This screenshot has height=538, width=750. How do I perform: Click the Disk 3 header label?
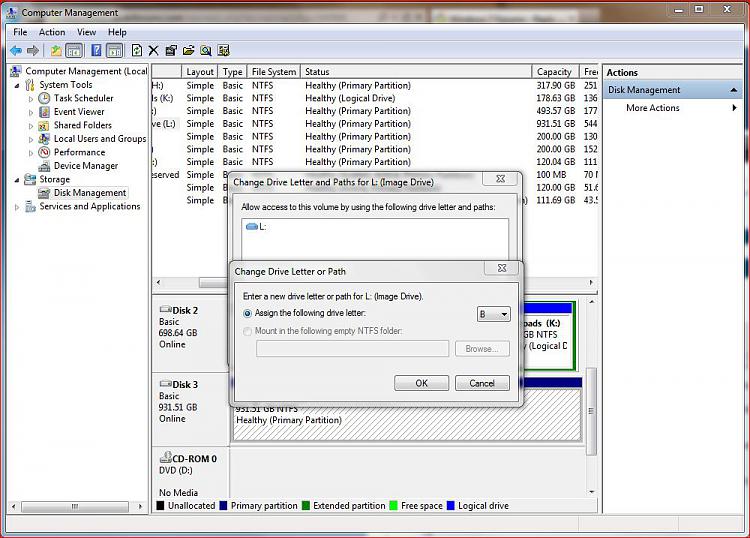(185, 384)
